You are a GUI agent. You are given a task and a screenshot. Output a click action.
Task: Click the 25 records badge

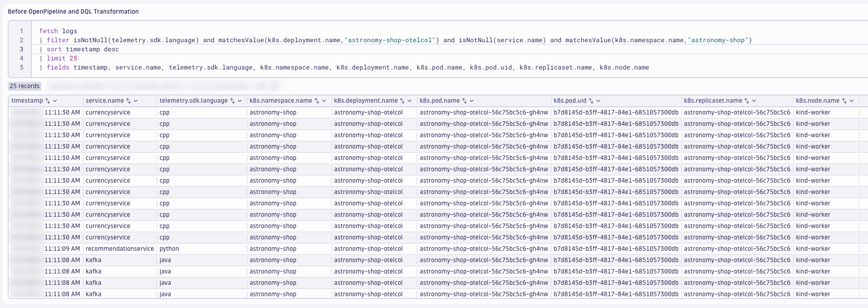[x=25, y=86]
